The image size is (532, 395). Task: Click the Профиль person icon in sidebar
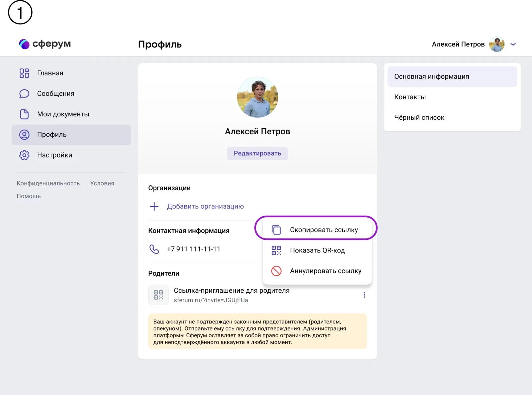[x=24, y=135]
